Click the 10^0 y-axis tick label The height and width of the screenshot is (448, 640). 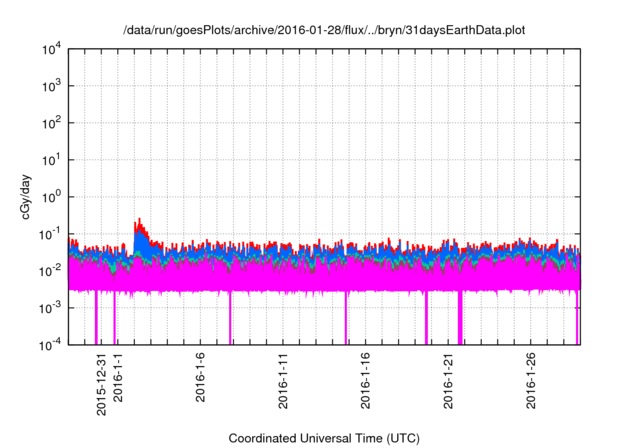51,197
